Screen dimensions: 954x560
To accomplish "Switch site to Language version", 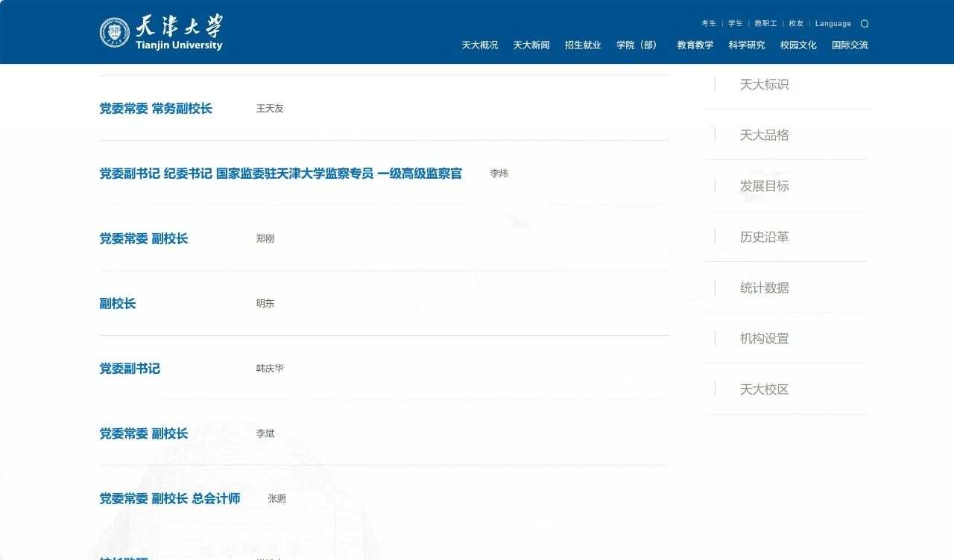I will pos(833,23).
